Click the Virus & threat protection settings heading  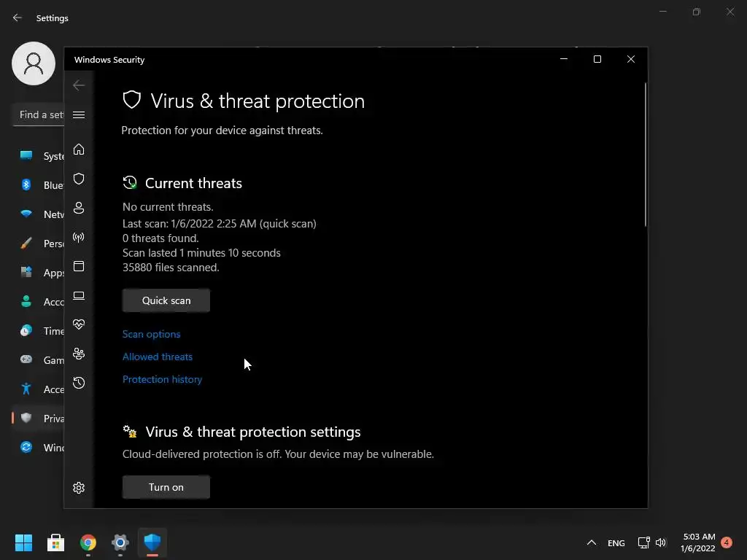point(253,432)
